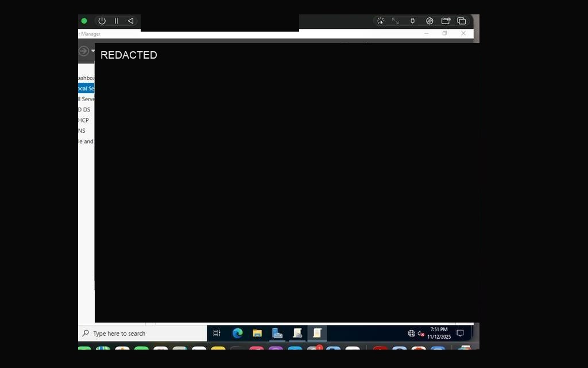Open the USB device icon in VM toolbar

click(x=412, y=21)
